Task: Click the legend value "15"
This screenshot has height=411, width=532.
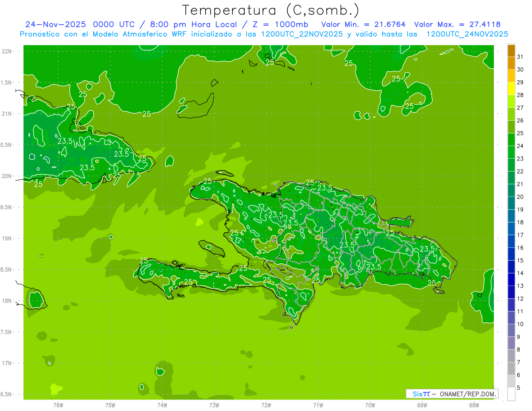Action: click(520, 261)
